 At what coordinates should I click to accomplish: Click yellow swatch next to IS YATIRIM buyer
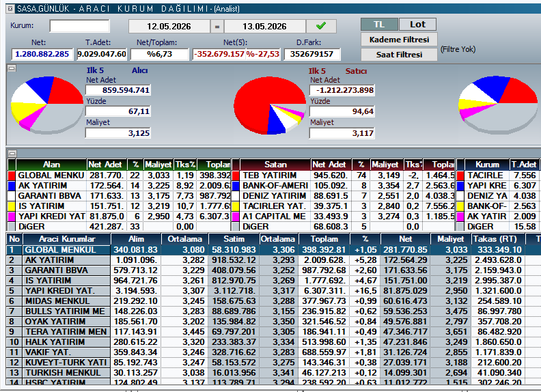(x=12, y=206)
